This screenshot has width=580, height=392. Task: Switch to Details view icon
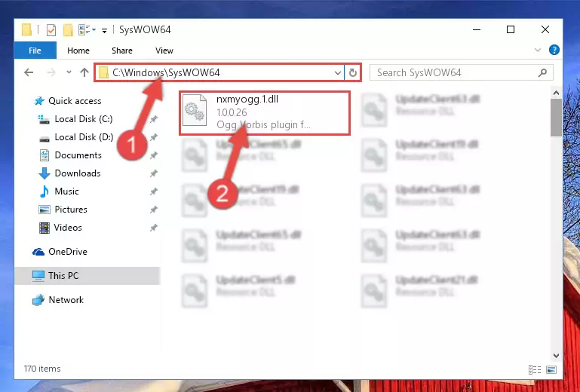pos(535,369)
